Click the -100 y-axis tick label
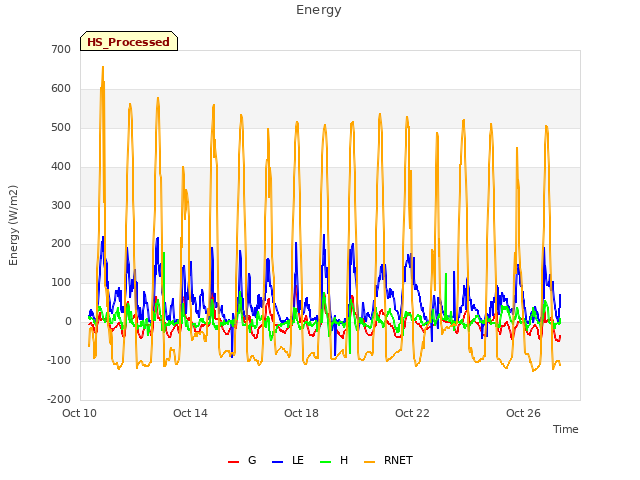This screenshot has height=480, width=640. click(x=59, y=360)
